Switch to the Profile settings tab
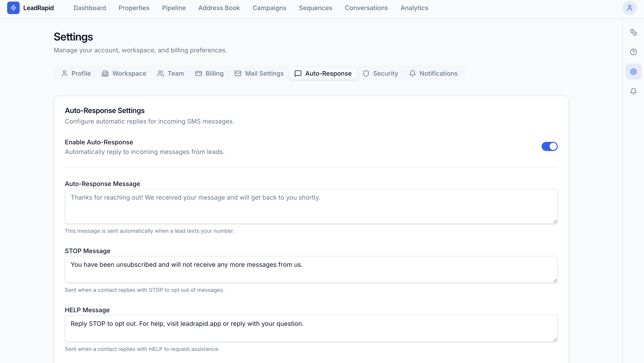Screen dimensions: 644x363 point(76,73)
